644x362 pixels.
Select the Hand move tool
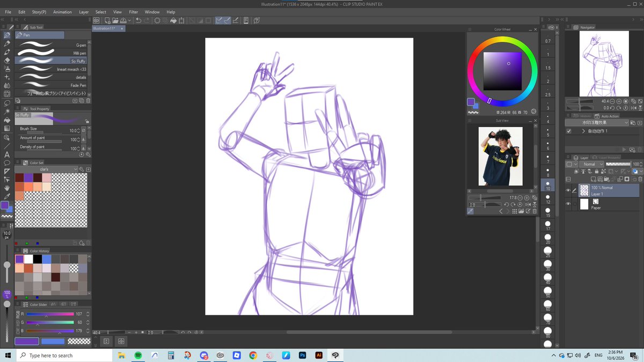[7, 188]
